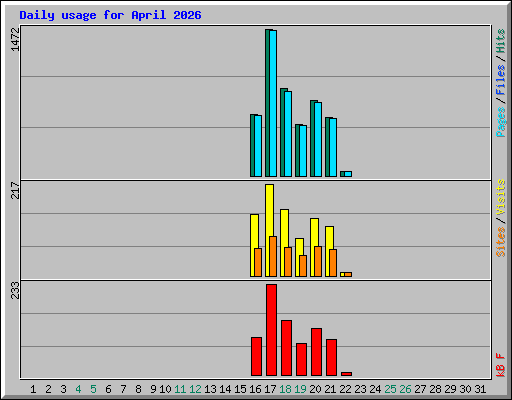Image resolution: width=512 pixels, height=400 pixels.
Task: Click the red kB bar for day 17
Action: pyautogui.click(x=271, y=330)
